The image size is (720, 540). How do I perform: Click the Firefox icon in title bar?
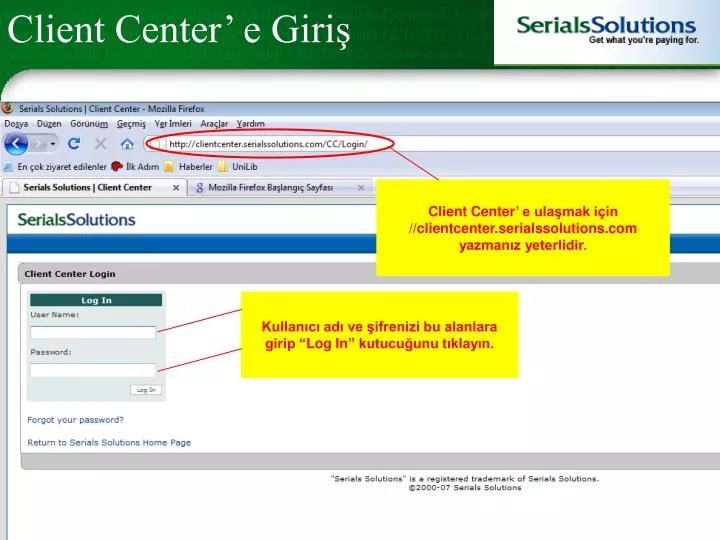[x=7, y=108]
